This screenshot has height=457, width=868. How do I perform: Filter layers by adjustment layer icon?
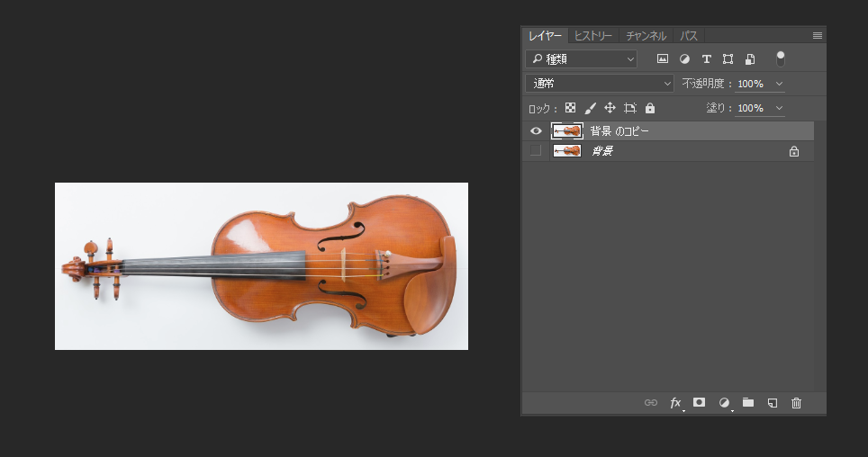point(684,59)
